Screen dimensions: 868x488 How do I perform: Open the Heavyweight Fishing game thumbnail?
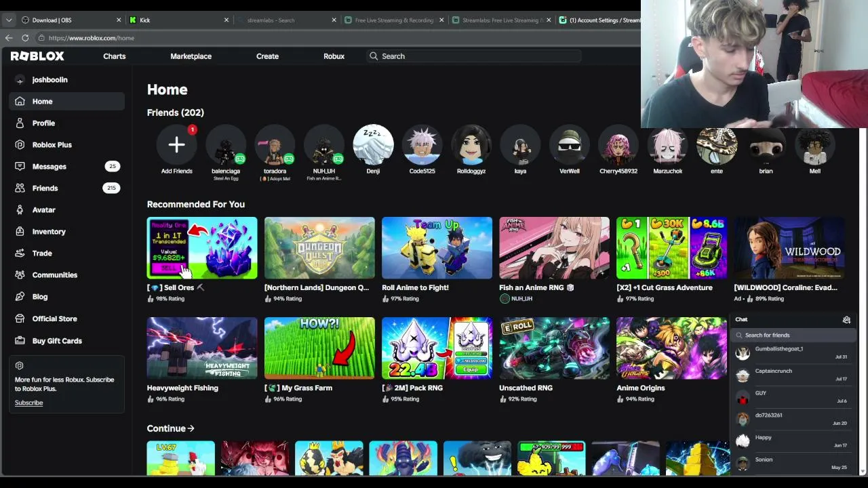[x=202, y=348]
